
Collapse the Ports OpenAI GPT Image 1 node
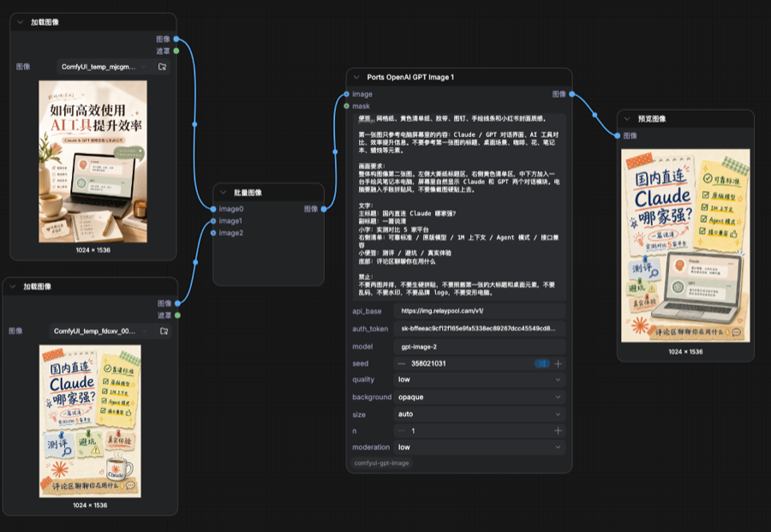[356, 77]
